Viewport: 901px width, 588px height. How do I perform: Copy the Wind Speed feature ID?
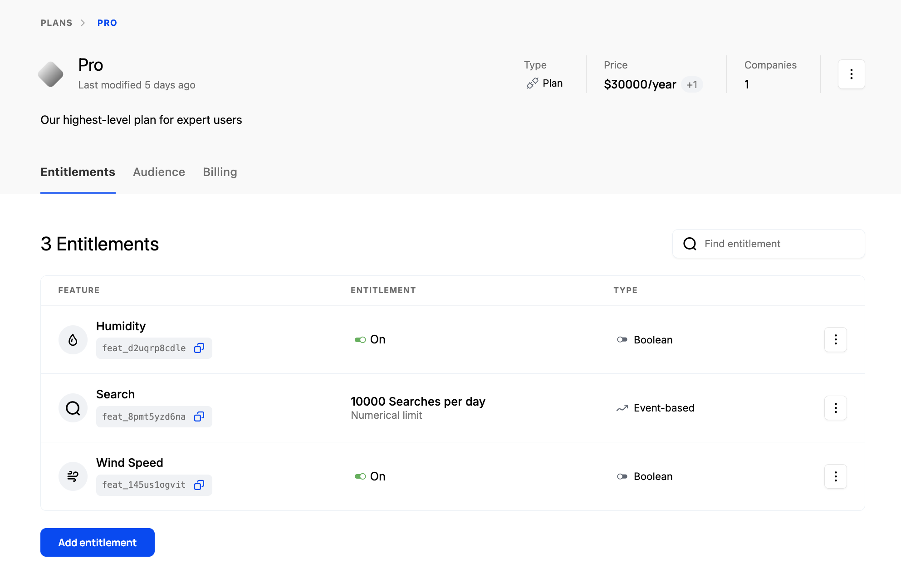click(199, 485)
